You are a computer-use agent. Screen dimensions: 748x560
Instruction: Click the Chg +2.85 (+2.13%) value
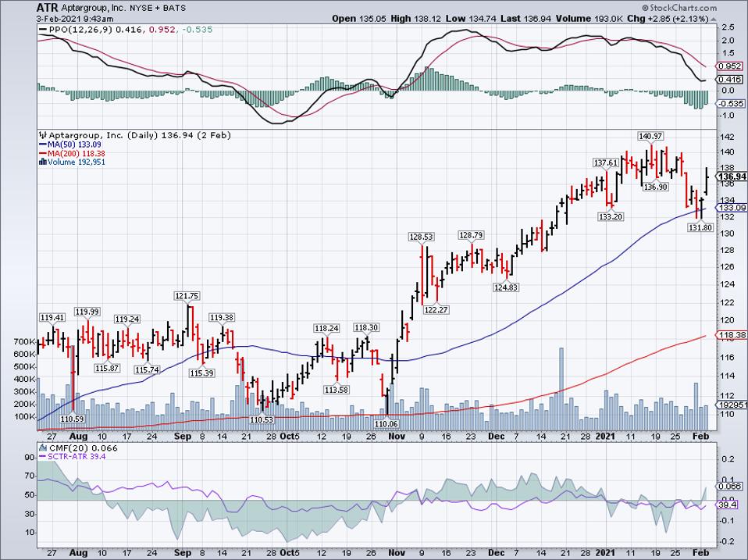[668, 19]
